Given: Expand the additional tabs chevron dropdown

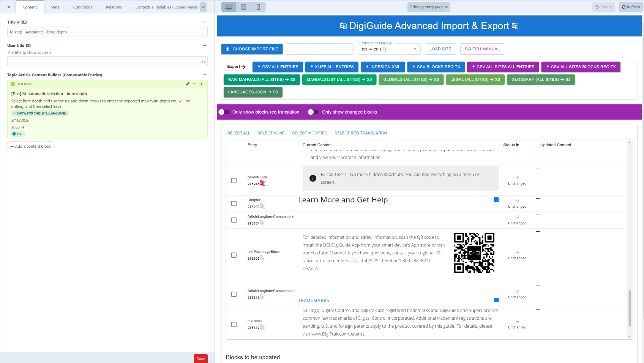Looking at the screenshot, I should point(203,7).
